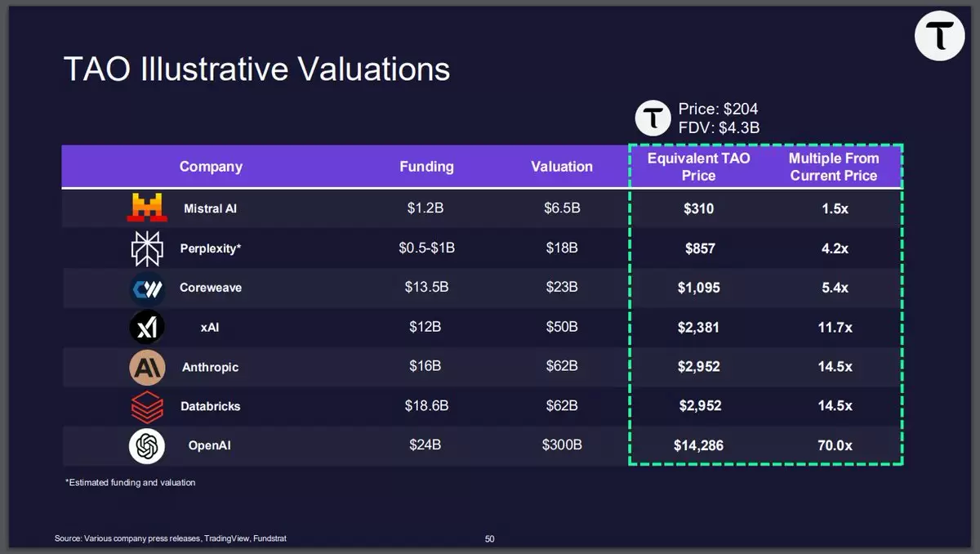Select the page number 50
Image resolution: width=980 pixels, height=554 pixels.
(489, 538)
